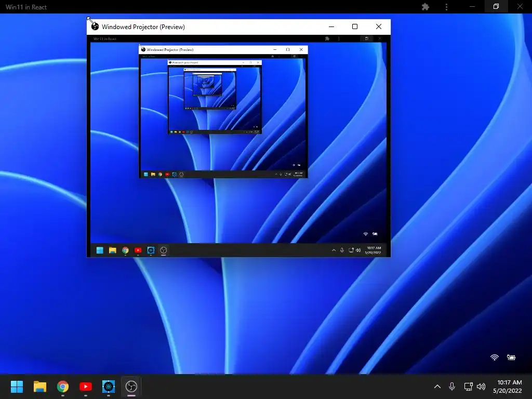532x399 pixels.
Task: Restore down the Win11 in React window
Action: click(496, 6)
